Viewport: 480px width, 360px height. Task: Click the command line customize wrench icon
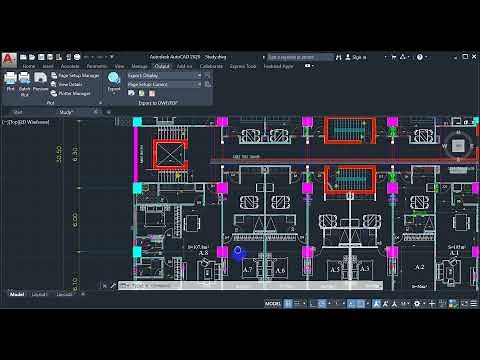tap(113, 286)
